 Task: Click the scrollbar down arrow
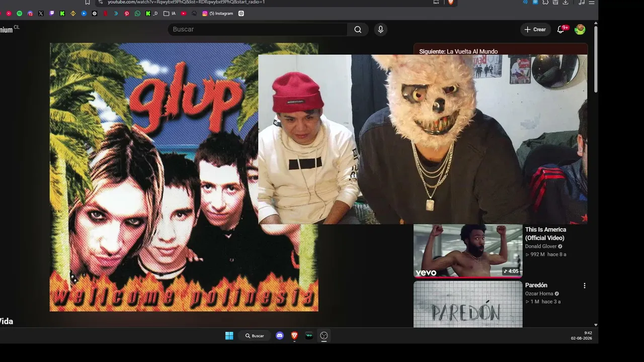pos(596,325)
